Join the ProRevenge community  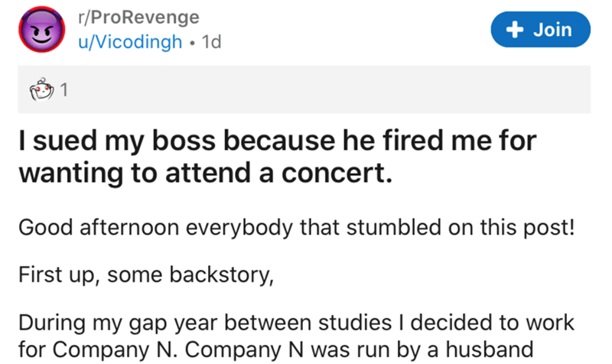pos(540,29)
